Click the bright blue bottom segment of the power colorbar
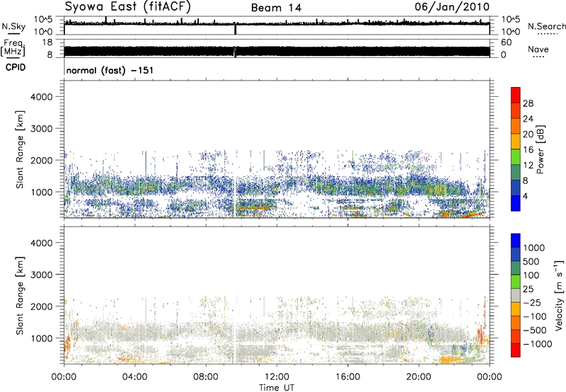Image resolution: width=566 pixels, height=392 pixels. coord(516,204)
